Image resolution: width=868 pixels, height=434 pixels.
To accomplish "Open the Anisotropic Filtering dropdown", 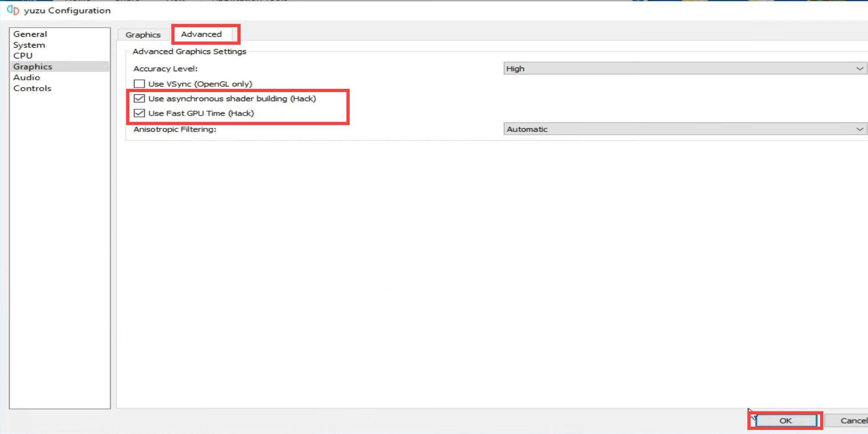I will [x=860, y=129].
